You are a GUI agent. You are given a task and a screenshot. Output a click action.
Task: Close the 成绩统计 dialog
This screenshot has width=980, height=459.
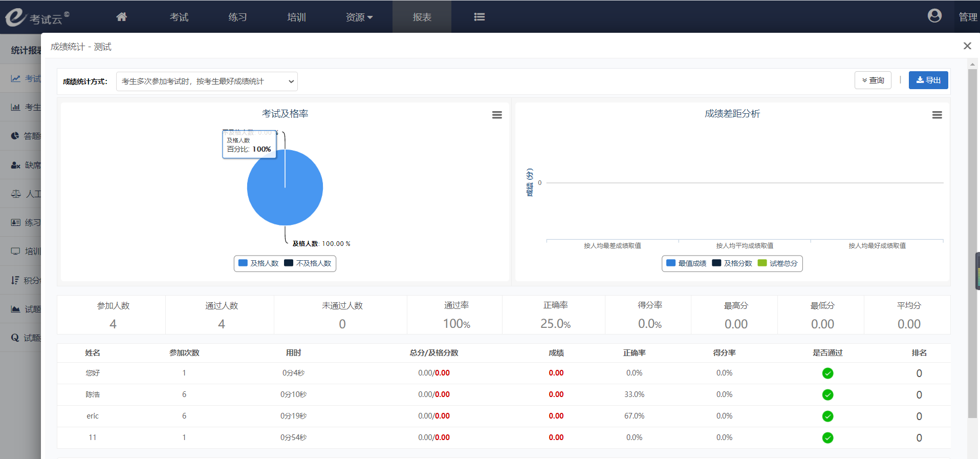coord(967,46)
